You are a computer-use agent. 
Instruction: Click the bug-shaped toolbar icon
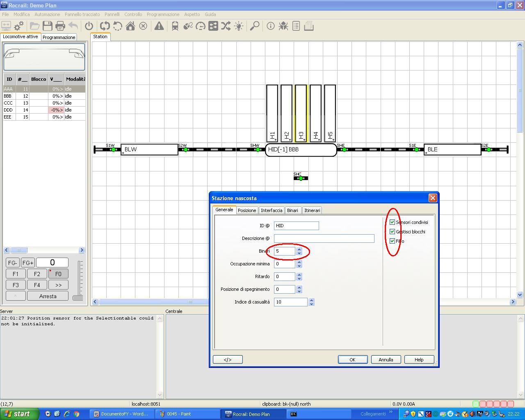point(283,26)
